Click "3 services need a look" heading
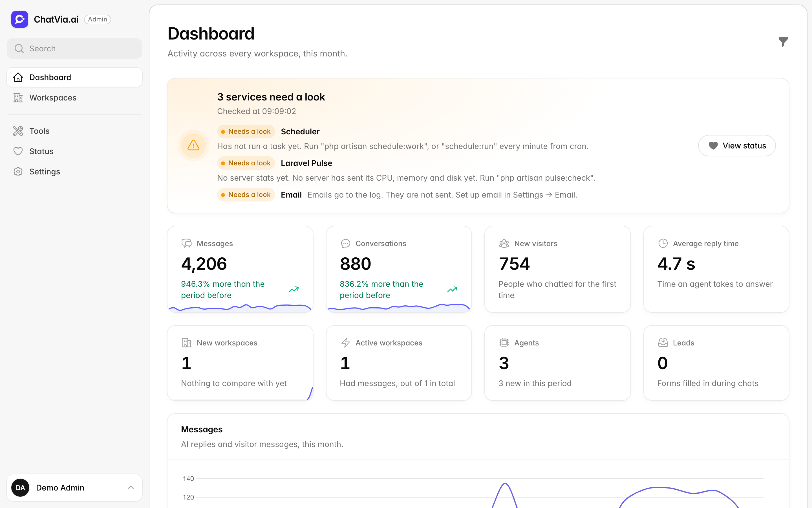Image resolution: width=812 pixels, height=508 pixels. coord(271,97)
